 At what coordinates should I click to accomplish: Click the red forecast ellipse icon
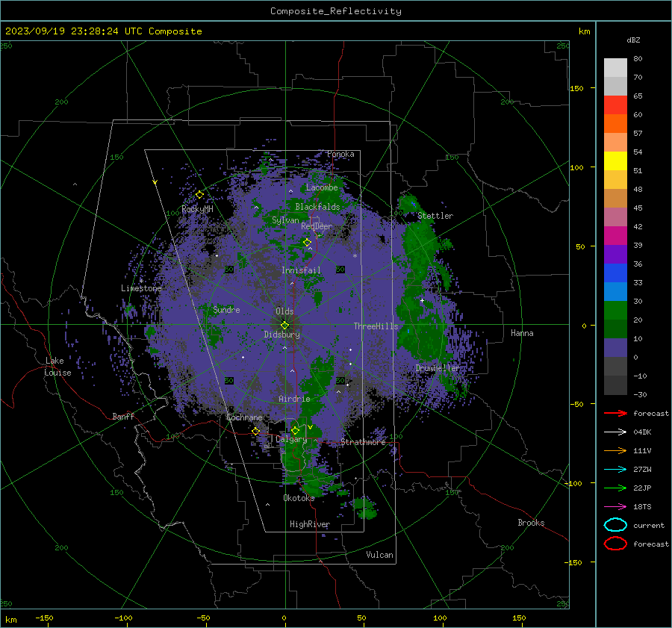point(615,544)
